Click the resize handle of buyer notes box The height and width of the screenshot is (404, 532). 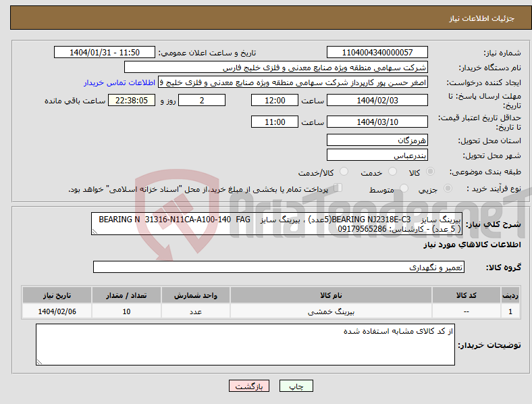tap(39, 362)
